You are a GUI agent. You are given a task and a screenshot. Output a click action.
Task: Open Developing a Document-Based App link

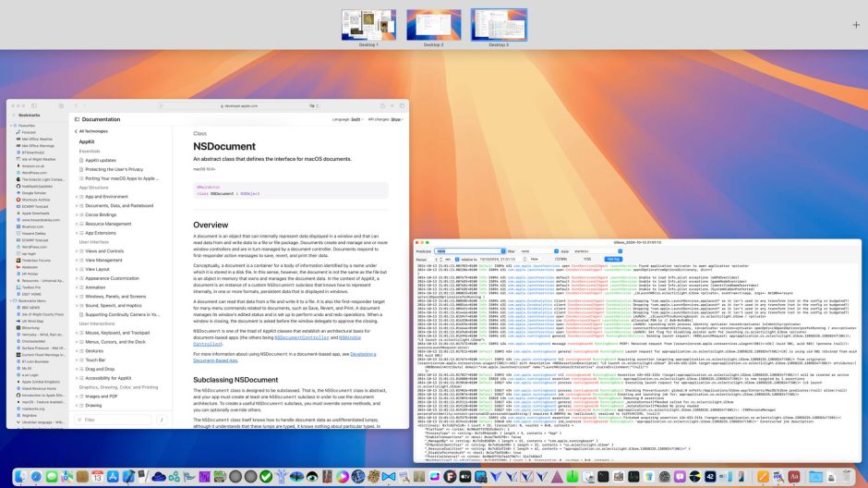(284, 358)
